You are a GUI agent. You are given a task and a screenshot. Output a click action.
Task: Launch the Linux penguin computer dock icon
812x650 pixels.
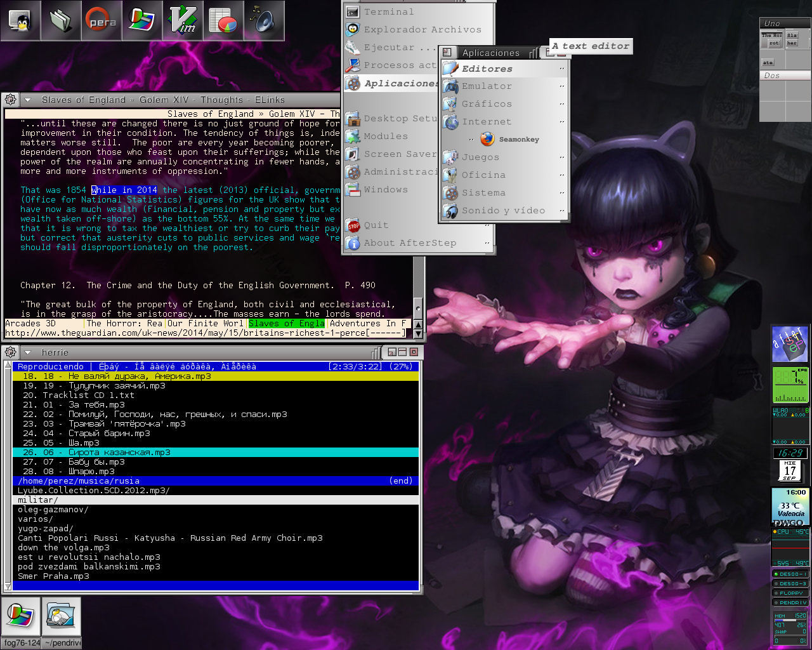point(20,20)
